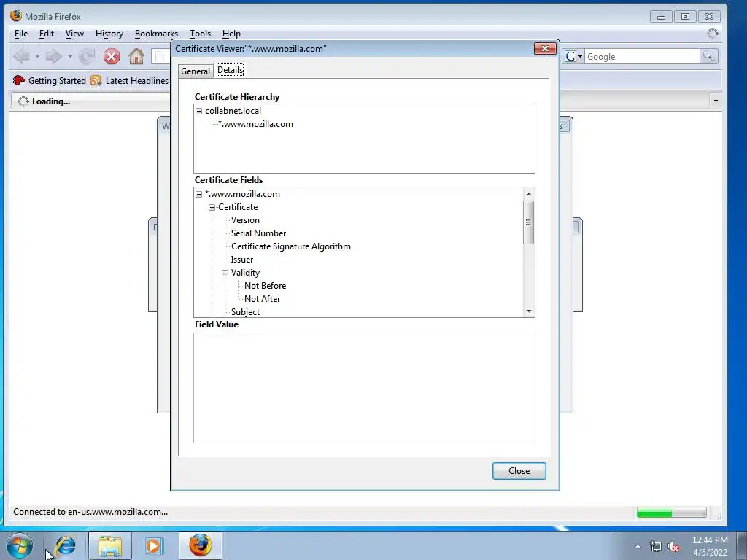Open the Help menu
747x560 pixels.
point(231,34)
